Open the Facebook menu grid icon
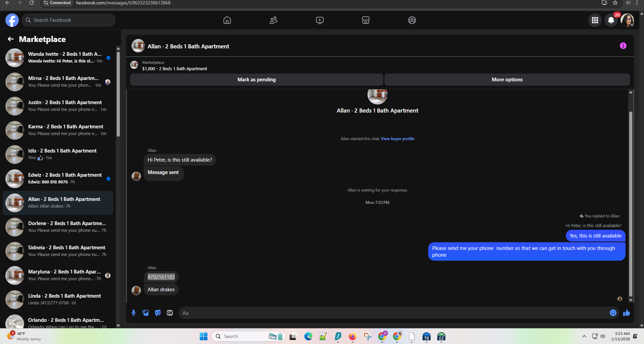Screen dimensions: 644x344 [x=595, y=20]
